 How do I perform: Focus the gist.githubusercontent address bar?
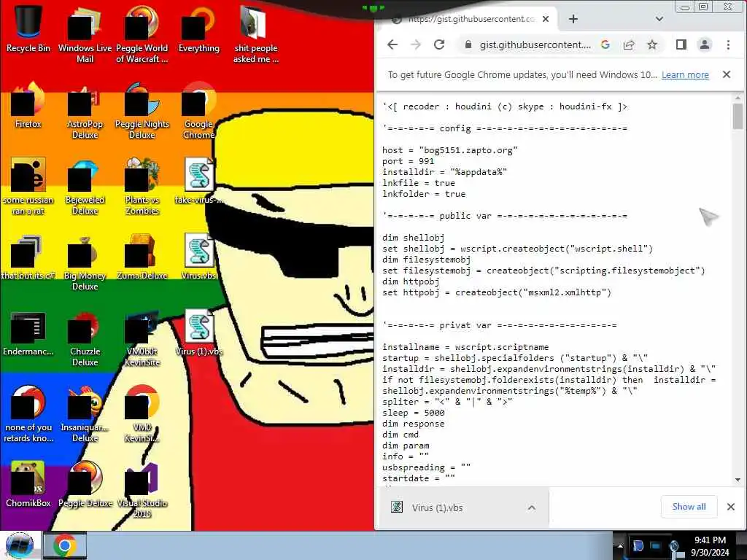click(x=535, y=44)
